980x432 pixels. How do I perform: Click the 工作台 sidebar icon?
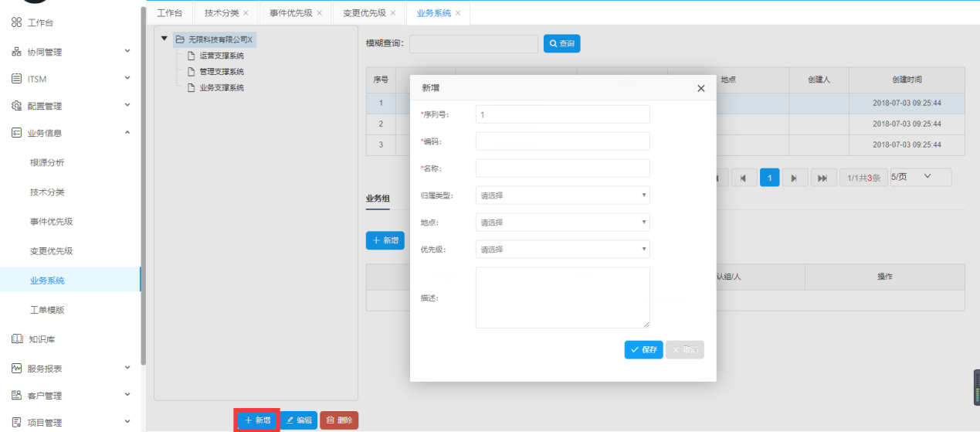pos(16,22)
